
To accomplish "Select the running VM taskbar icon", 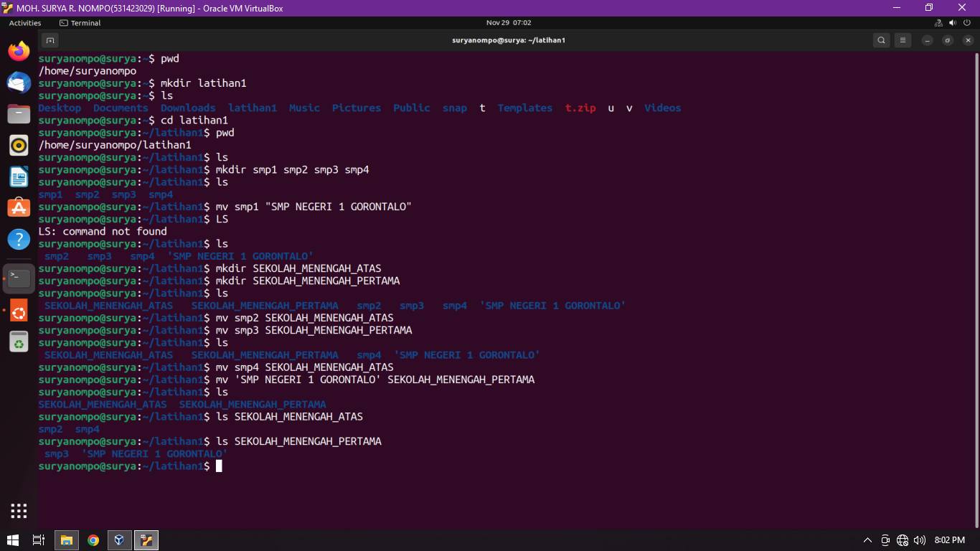I will pos(146,540).
